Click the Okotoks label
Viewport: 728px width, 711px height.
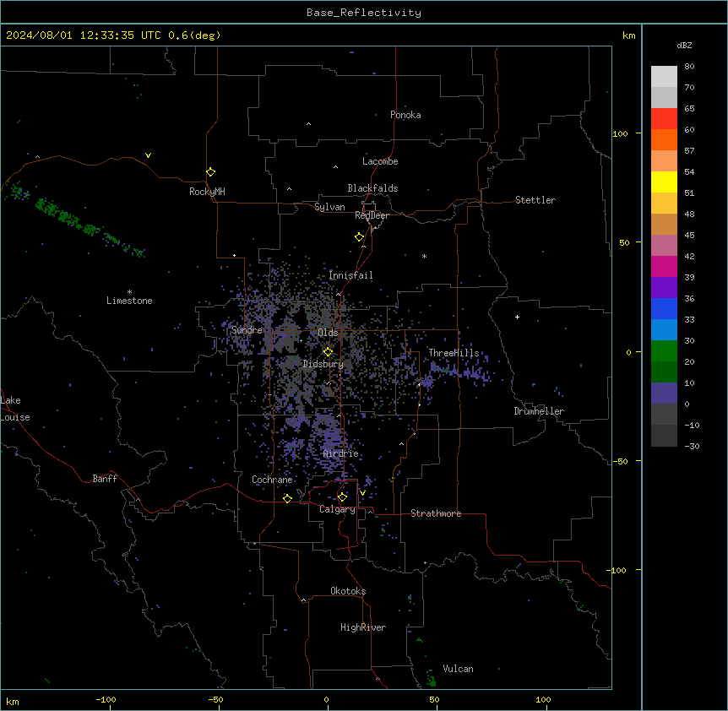348,591
